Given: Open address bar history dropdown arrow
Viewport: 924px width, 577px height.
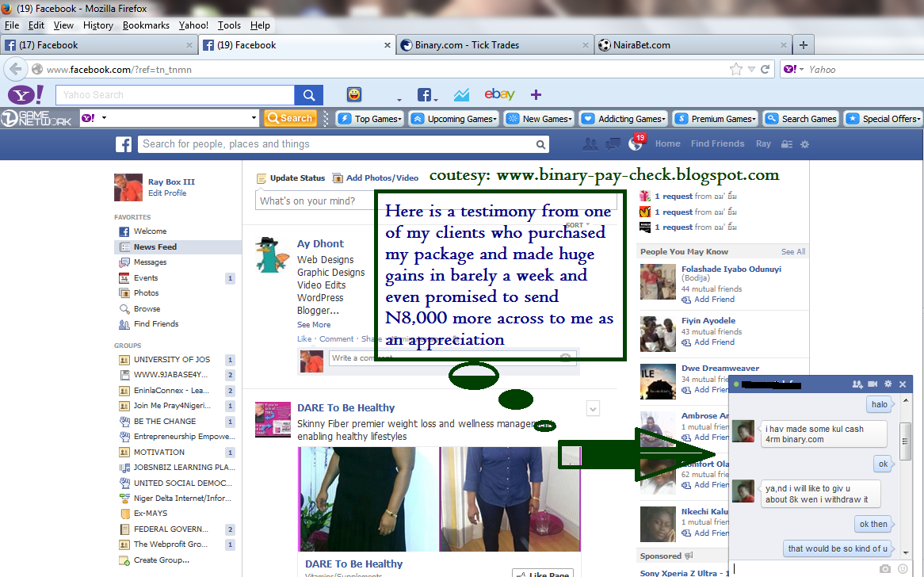Looking at the screenshot, I should coord(751,70).
